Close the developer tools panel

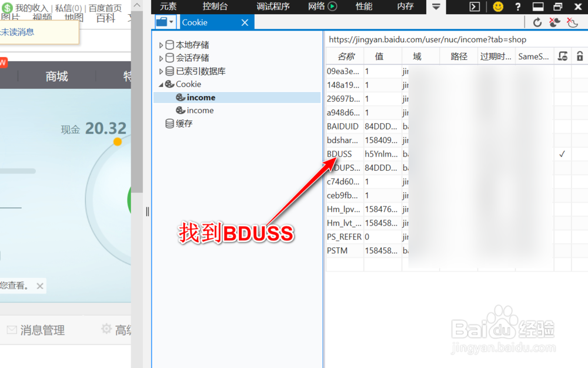578,6
